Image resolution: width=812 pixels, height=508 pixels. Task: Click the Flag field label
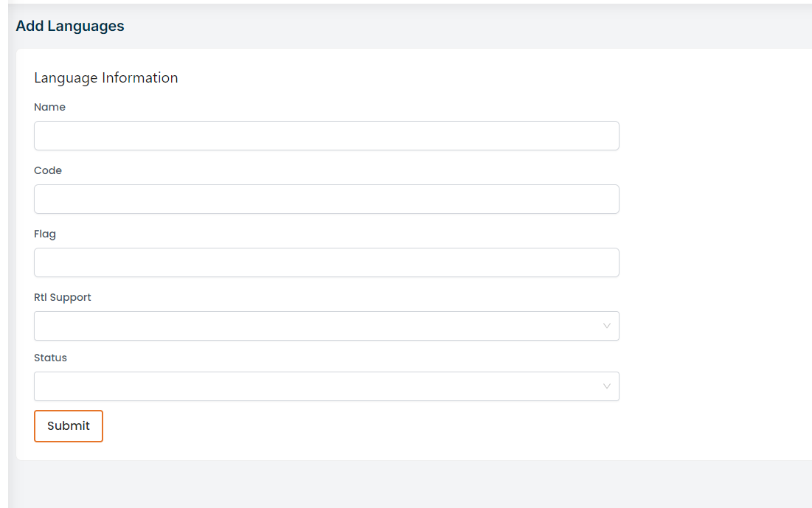click(45, 234)
